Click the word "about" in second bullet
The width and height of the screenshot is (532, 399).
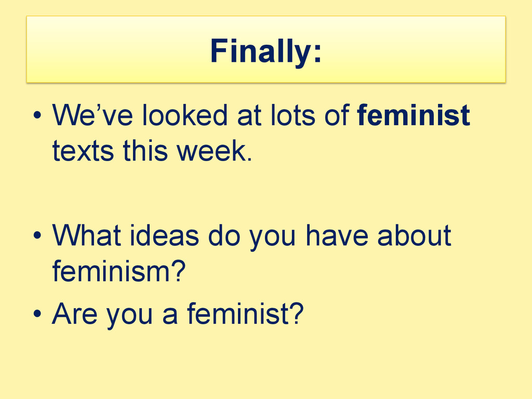[x=414, y=235]
